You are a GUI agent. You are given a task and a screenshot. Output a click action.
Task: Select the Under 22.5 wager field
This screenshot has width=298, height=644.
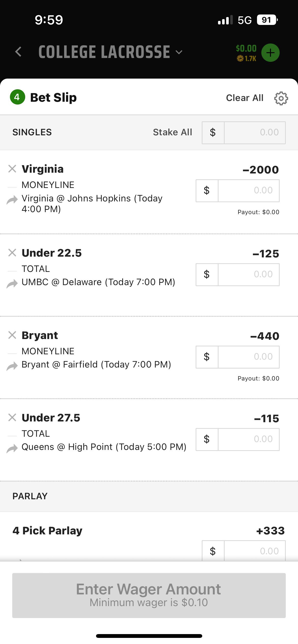(248, 274)
